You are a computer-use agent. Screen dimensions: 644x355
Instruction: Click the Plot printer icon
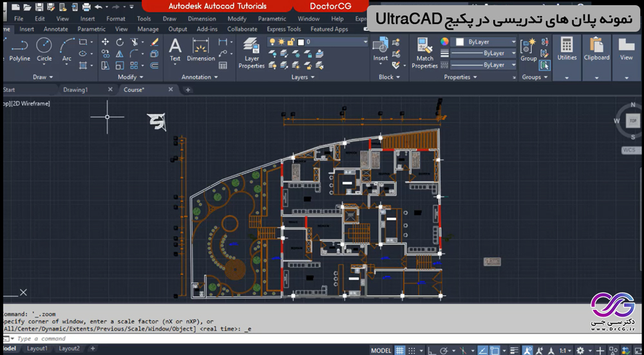click(86, 7)
